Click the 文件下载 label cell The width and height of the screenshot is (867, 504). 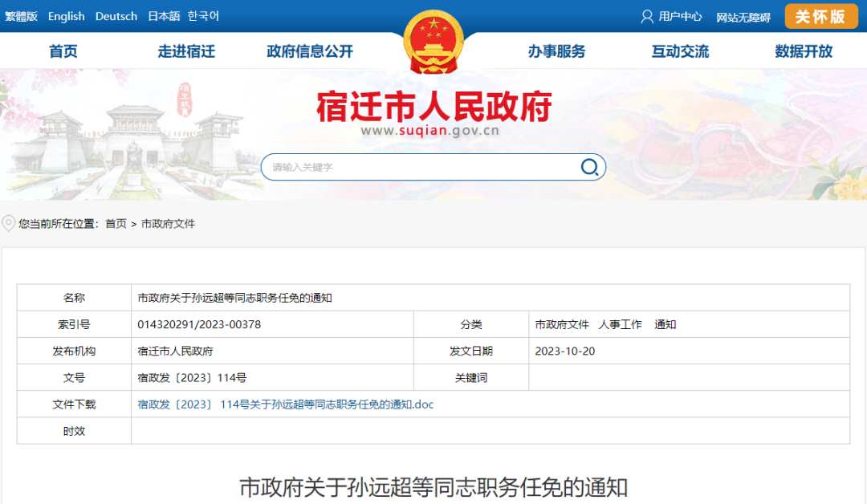(74, 404)
